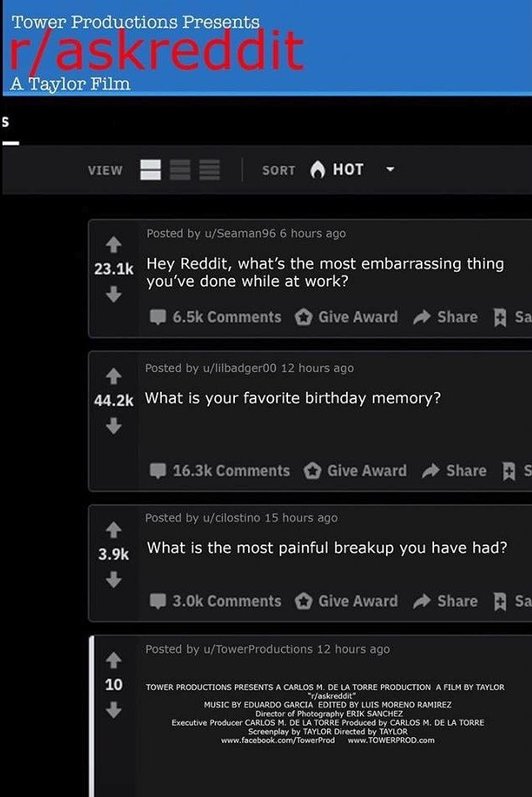532x797 pixels.
Task: Open user u/Seaman96 profile
Action: (240, 233)
